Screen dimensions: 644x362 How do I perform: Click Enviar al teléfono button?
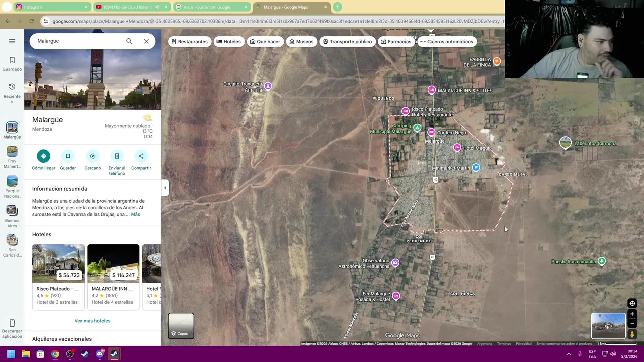coord(117,163)
